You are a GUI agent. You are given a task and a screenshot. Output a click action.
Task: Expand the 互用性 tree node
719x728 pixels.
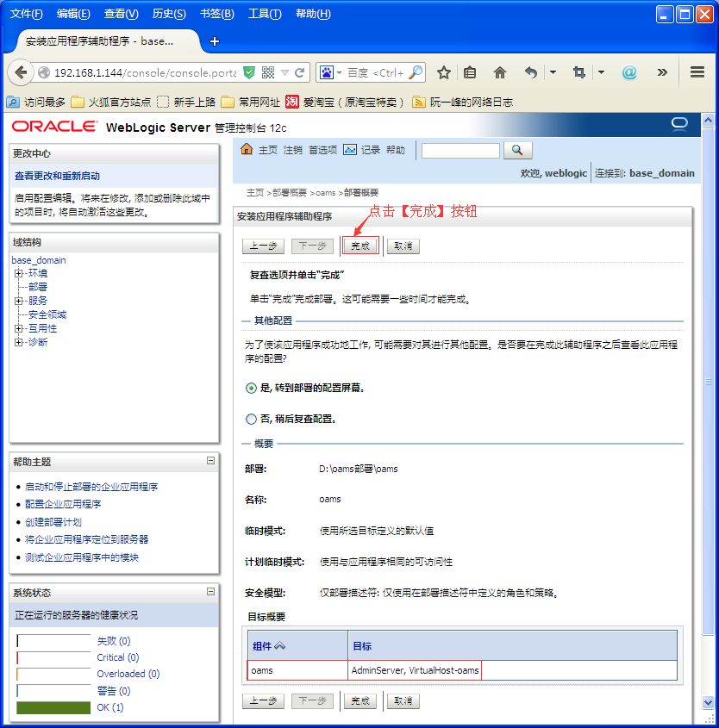coord(19,329)
